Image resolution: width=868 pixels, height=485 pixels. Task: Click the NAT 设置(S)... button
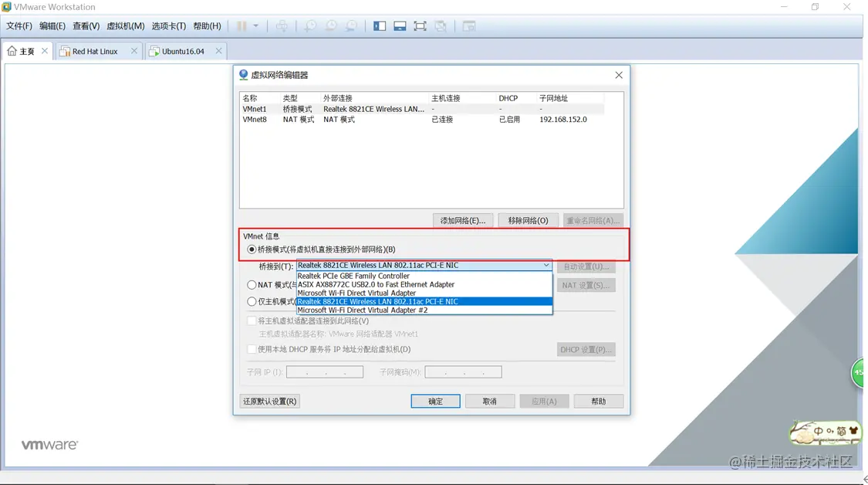(x=586, y=286)
